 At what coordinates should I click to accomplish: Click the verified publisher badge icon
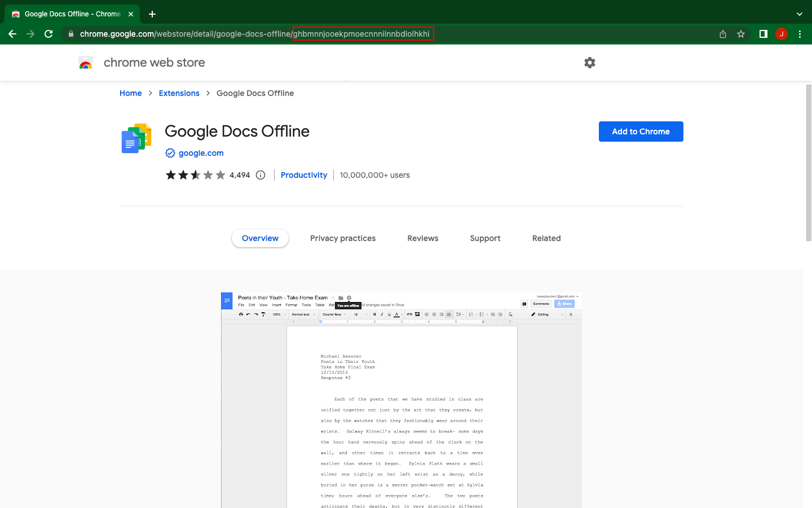pos(170,153)
